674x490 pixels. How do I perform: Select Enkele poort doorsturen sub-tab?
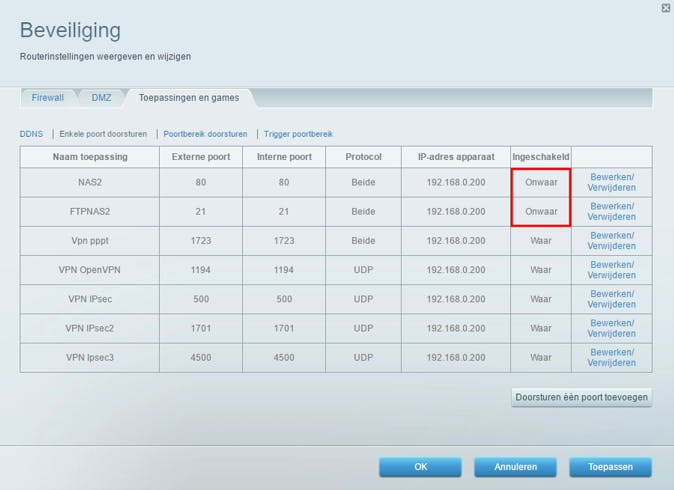(x=103, y=134)
